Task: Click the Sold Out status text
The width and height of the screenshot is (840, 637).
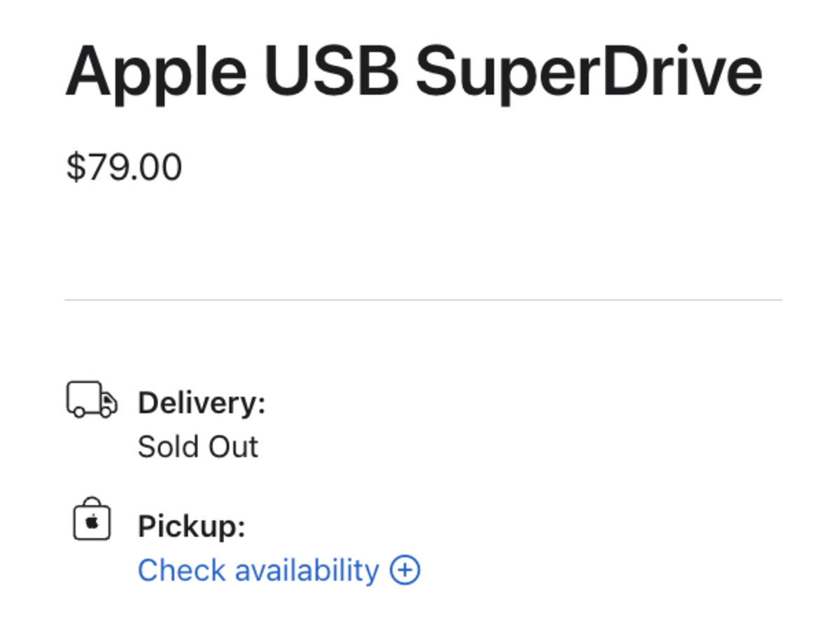Action: tap(198, 447)
